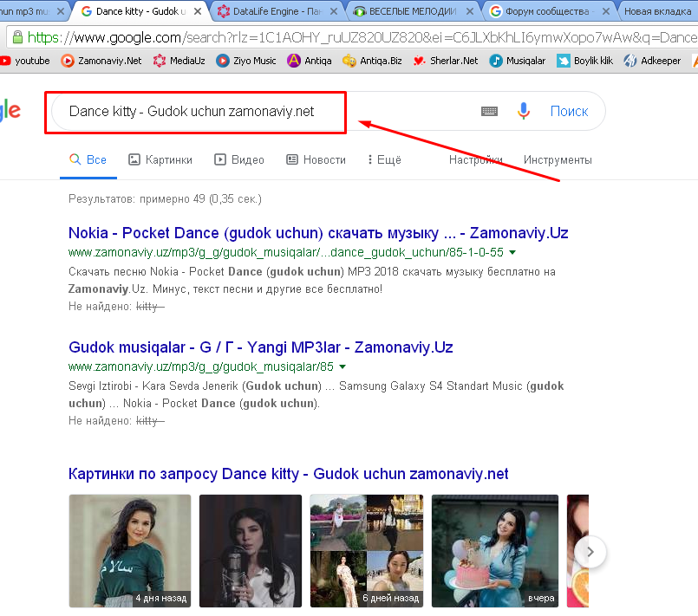Select the Новости search filter
Screen dimensions: 698x616
pos(316,159)
